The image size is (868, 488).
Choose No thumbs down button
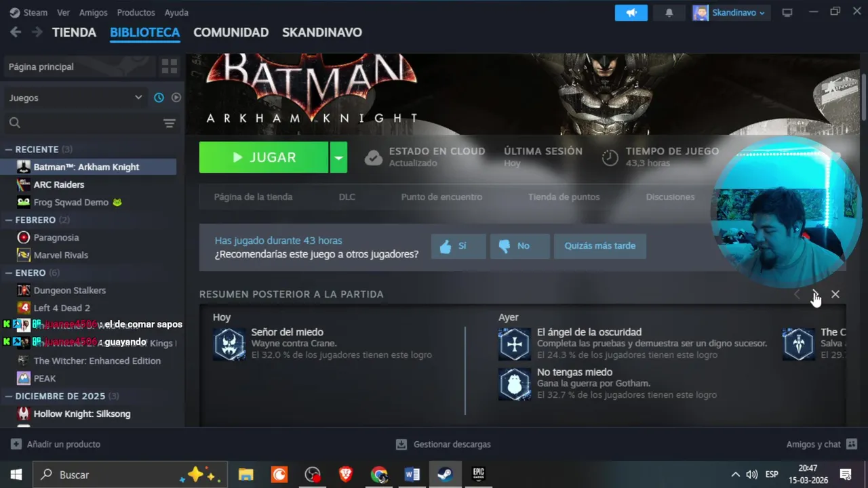[x=520, y=246]
